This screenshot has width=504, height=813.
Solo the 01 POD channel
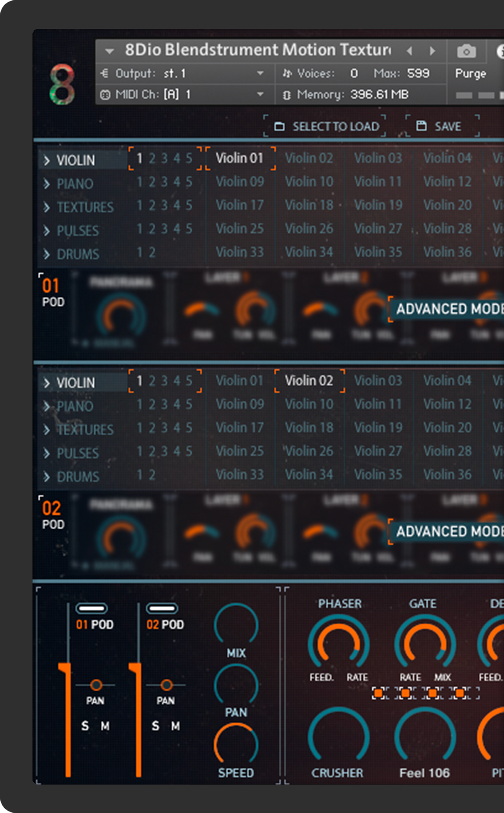coord(85,726)
